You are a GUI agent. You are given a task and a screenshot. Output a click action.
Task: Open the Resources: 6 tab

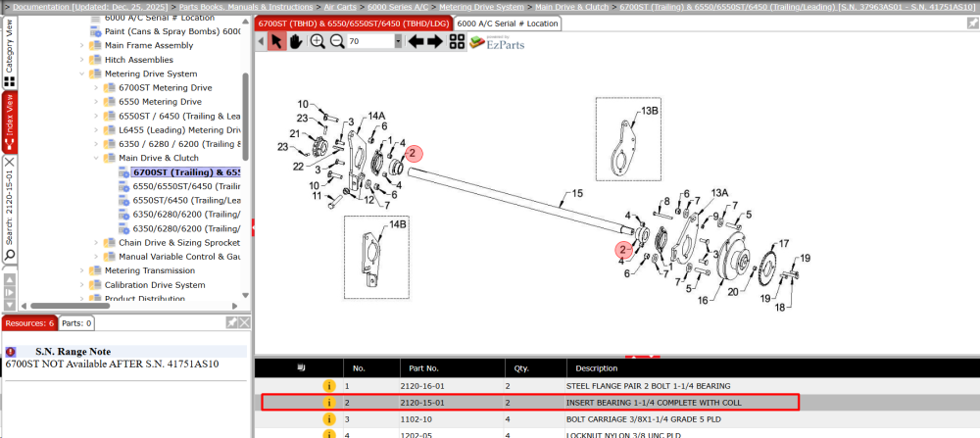pyautogui.click(x=29, y=323)
